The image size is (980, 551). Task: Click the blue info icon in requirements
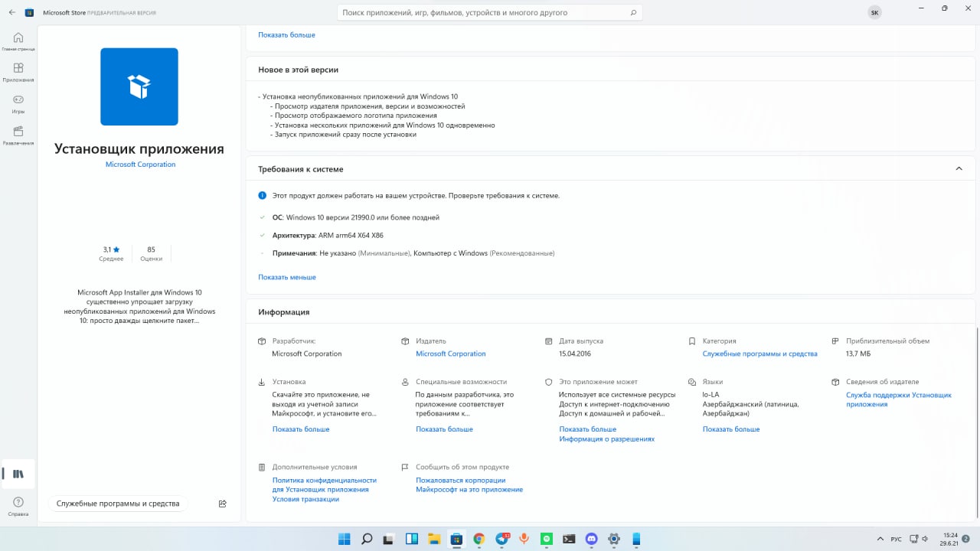(262, 195)
